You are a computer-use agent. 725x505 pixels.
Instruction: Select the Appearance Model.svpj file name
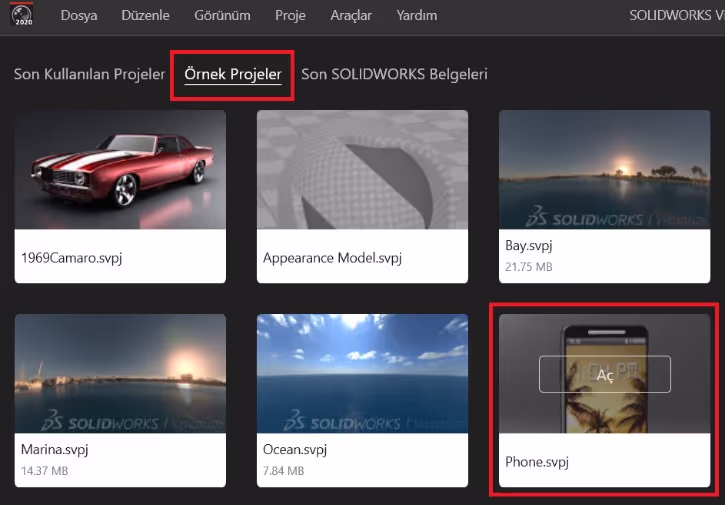[x=332, y=258]
